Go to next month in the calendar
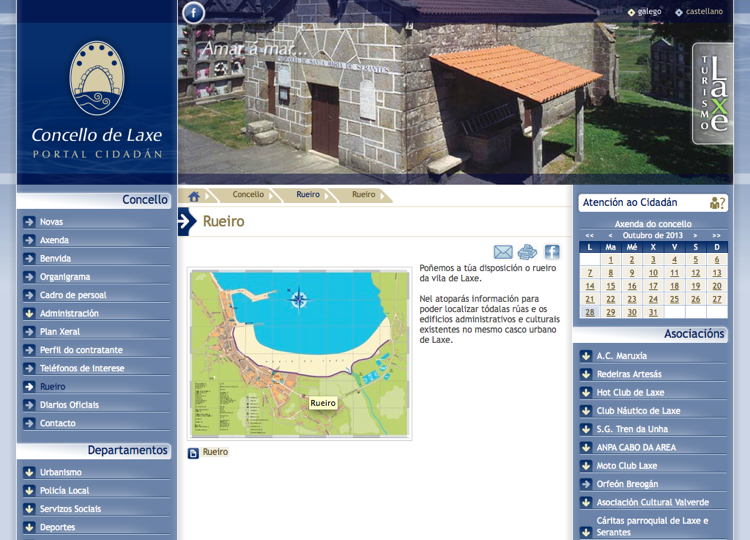 pos(695,235)
